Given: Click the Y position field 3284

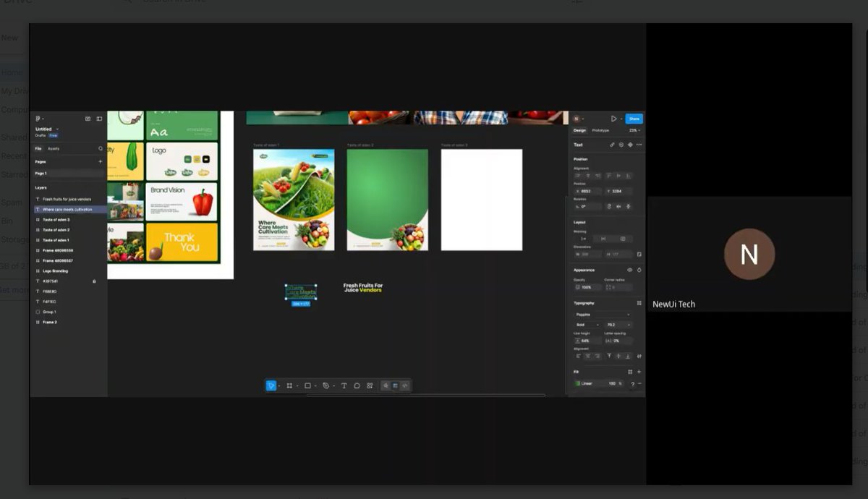Looking at the screenshot, I should 618,191.
